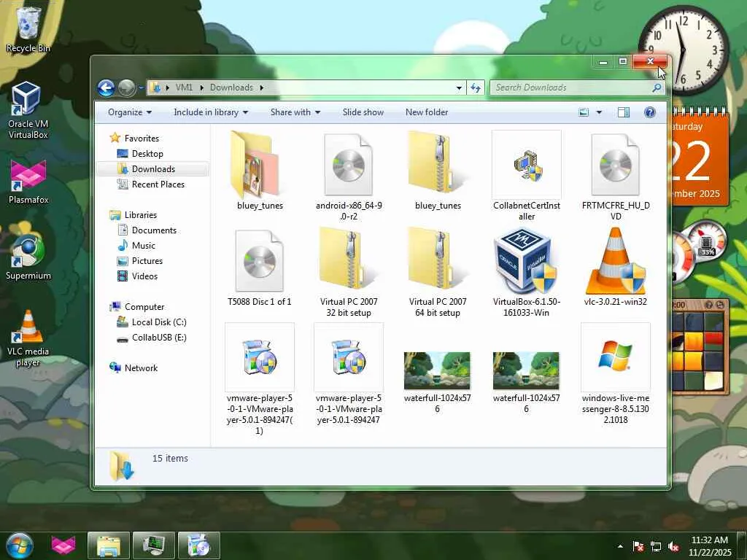Select Supermium desktop shortcut
The height and width of the screenshot is (560, 747).
coord(28,255)
